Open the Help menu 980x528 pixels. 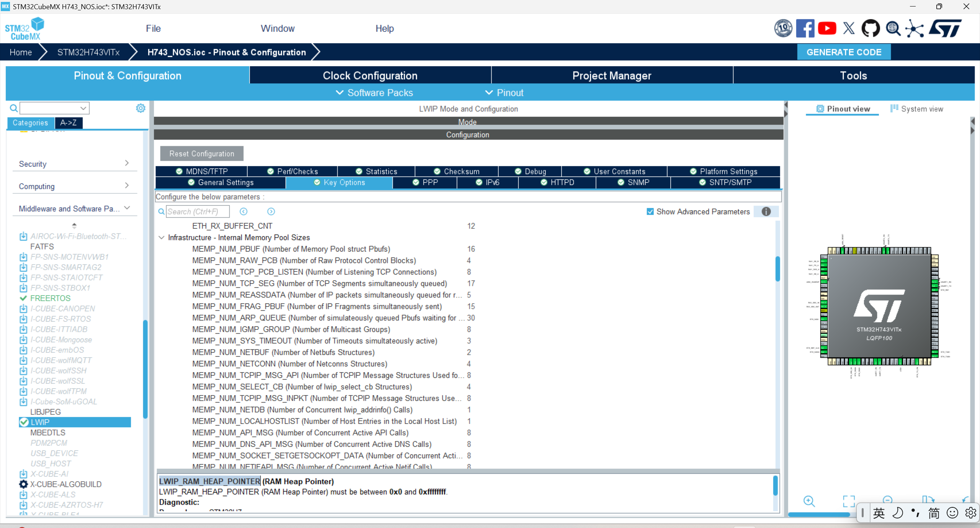click(x=384, y=28)
